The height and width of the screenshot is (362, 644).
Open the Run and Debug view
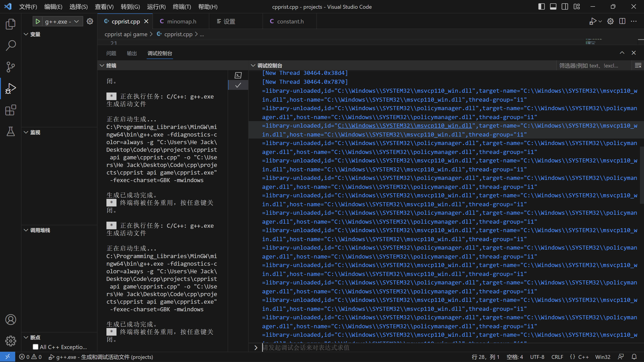11,88
